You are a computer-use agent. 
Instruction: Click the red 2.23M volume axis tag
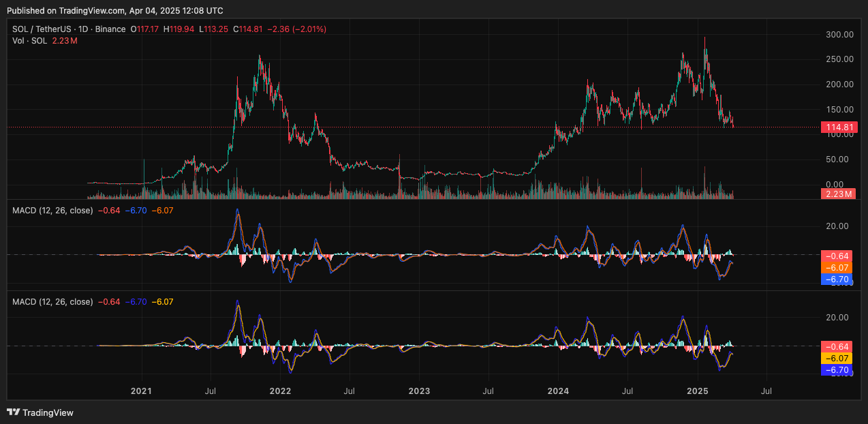pyautogui.click(x=839, y=194)
